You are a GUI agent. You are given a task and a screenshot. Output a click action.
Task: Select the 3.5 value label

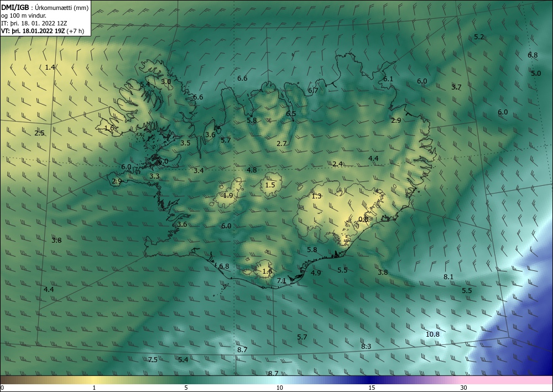(x=185, y=143)
